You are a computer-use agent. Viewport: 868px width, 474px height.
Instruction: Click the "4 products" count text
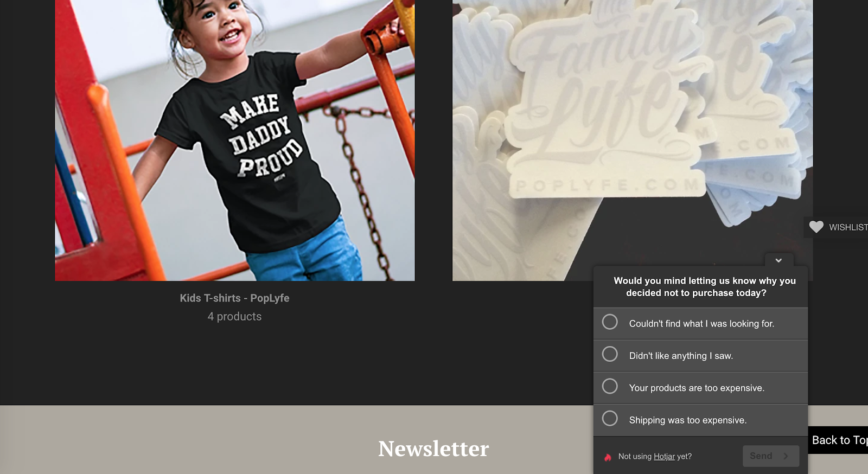click(234, 317)
